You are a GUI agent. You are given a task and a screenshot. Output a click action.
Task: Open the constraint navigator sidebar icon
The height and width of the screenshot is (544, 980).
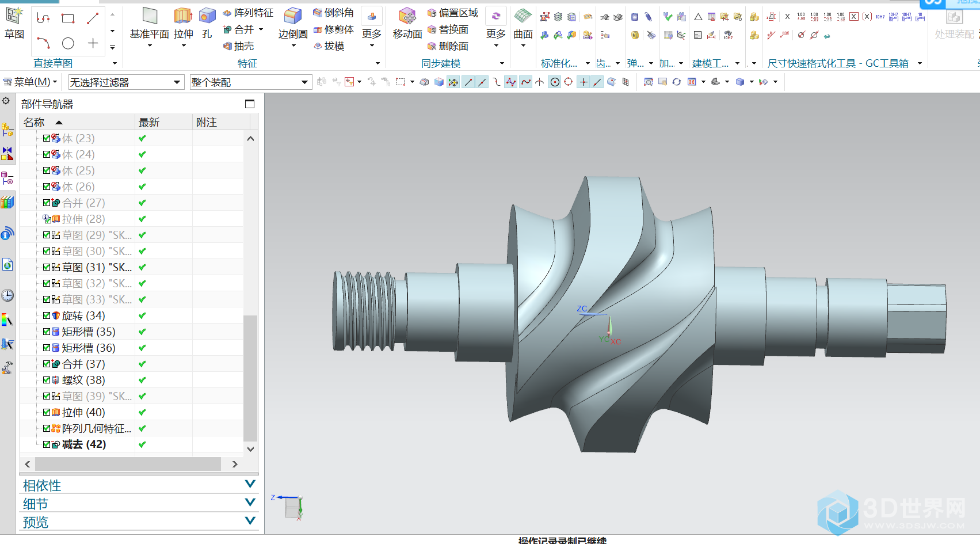click(7, 154)
